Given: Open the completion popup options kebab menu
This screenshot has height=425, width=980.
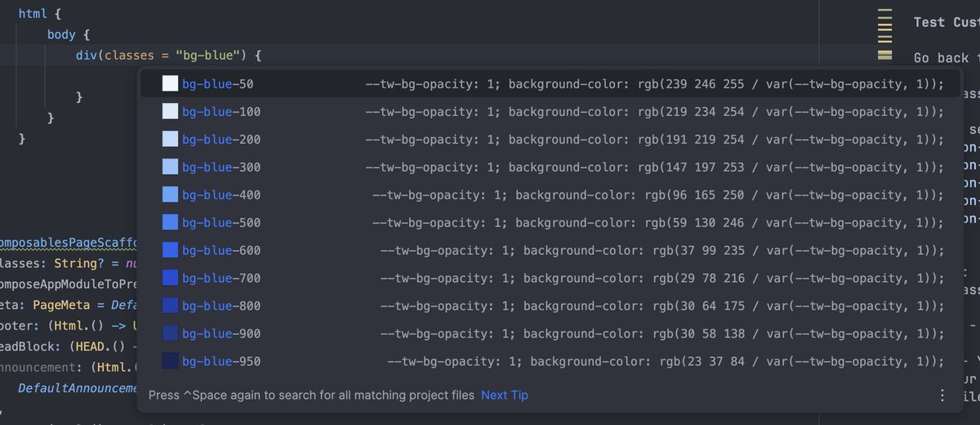Looking at the screenshot, I should [x=942, y=395].
